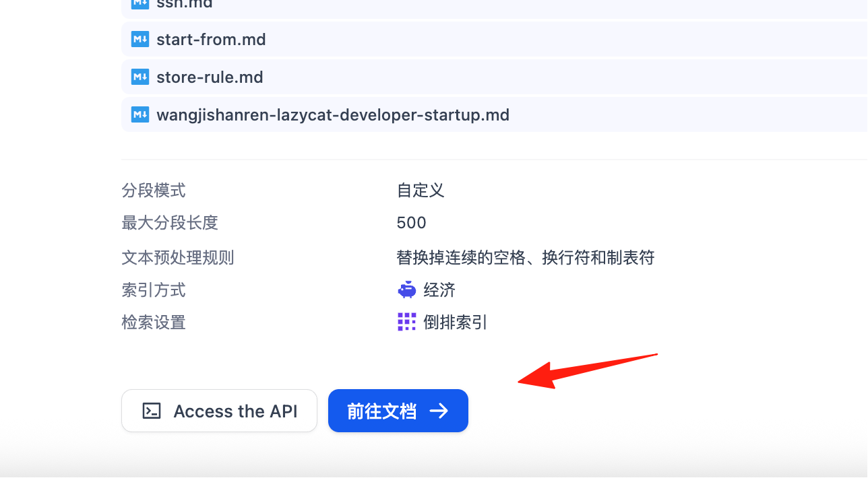Open wangjishanren-lazycat-developer-startup.md file row
868x478 pixels.
pos(495,115)
